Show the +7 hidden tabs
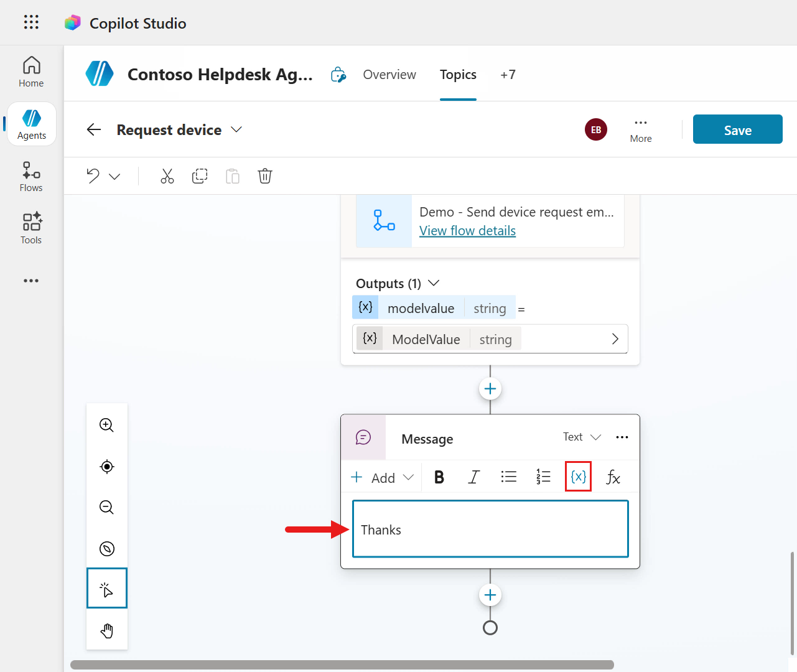 pos(508,75)
